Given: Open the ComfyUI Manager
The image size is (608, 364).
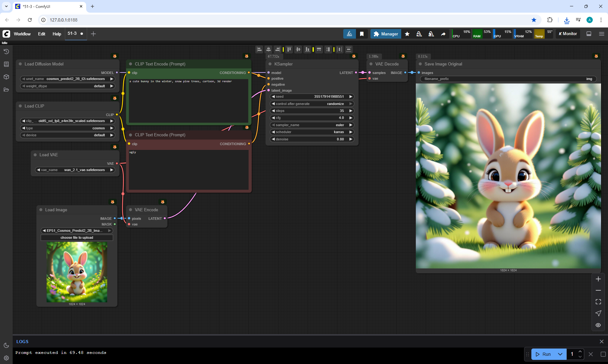Looking at the screenshot, I should (x=386, y=34).
